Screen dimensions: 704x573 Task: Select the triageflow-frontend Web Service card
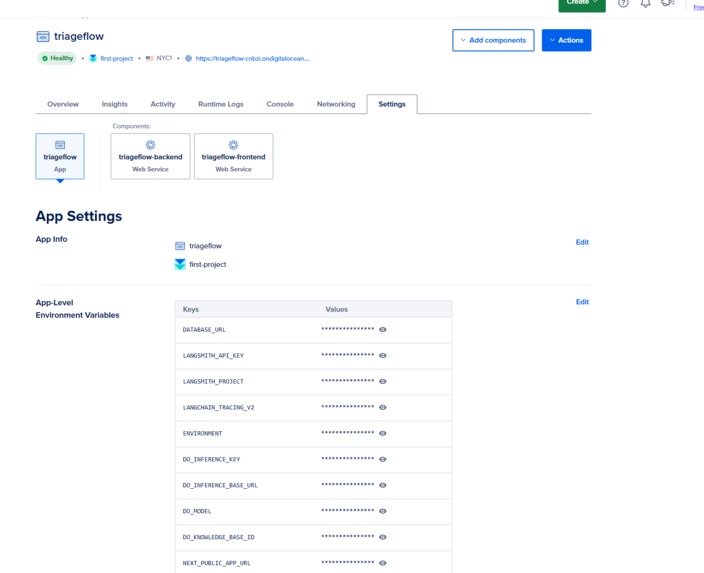233,156
